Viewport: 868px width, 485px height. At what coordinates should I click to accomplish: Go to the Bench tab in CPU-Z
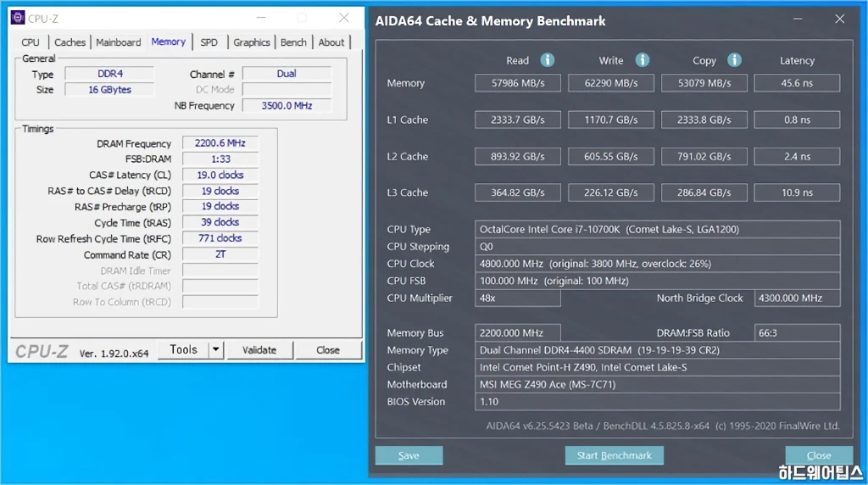coord(293,42)
